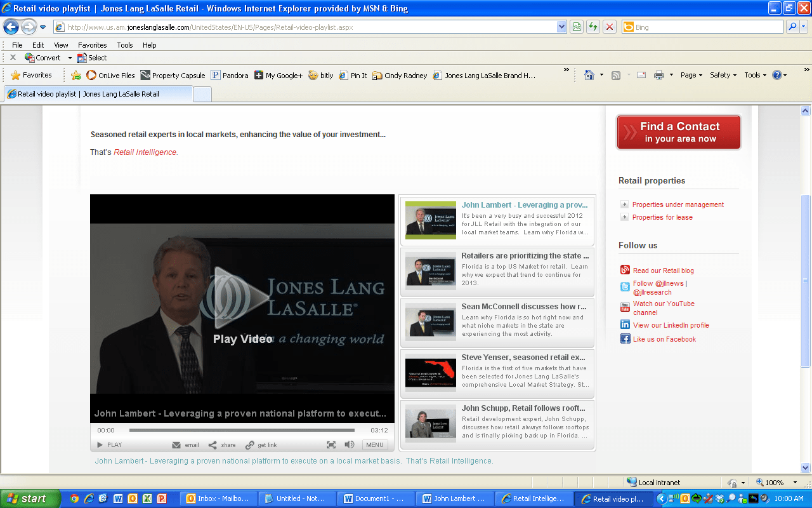Image resolution: width=812 pixels, height=508 pixels.
Task: Open the recent pages dropdown arrow
Action: point(43,27)
